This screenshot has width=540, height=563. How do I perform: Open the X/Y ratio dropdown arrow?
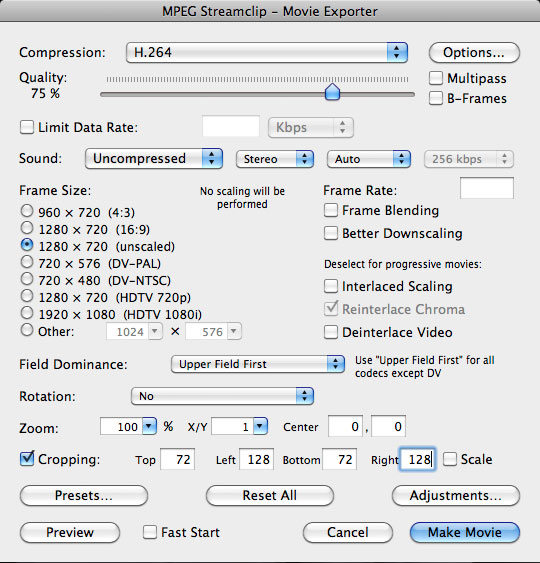(261, 426)
